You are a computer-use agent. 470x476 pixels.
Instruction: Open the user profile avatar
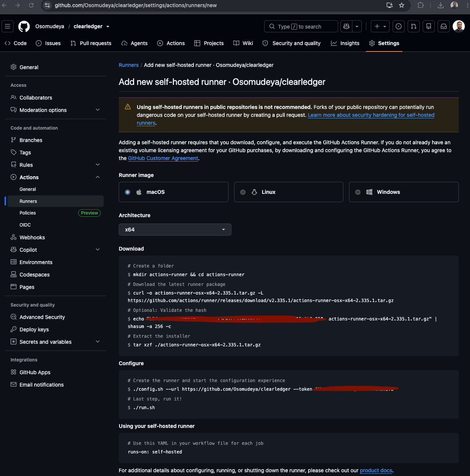(459, 26)
